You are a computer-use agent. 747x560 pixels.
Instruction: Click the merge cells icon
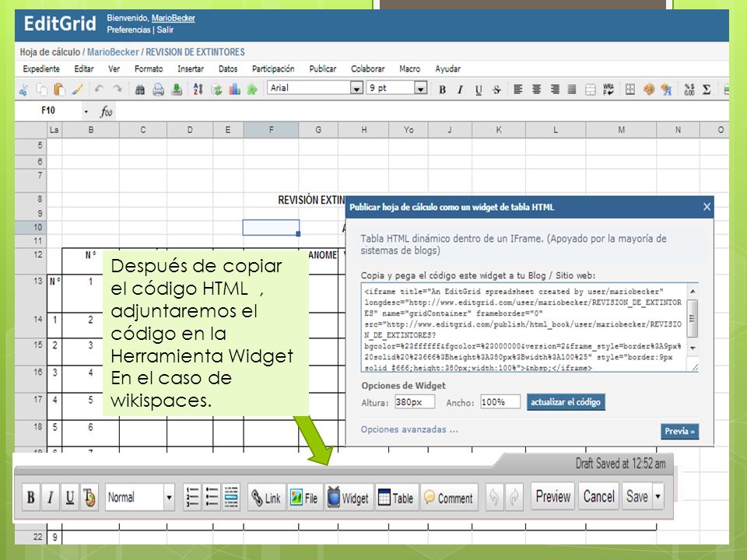pyautogui.click(x=591, y=89)
